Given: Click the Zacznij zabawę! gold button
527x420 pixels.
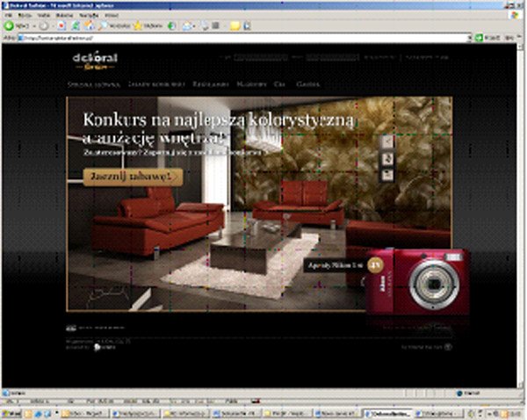Looking at the screenshot, I should pos(134,177).
